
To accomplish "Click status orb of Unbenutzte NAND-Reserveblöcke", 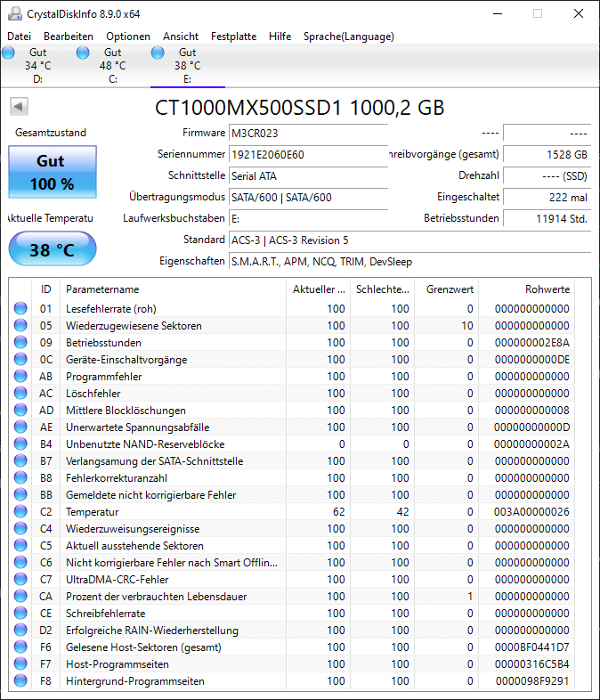I will click(x=20, y=444).
